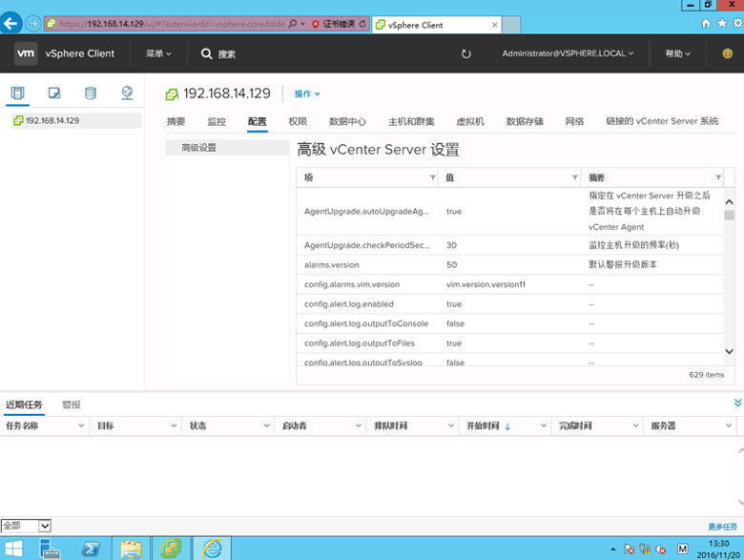The image size is (744, 560).
Task: Open File Explorer from taskbar
Action: click(131, 550)
